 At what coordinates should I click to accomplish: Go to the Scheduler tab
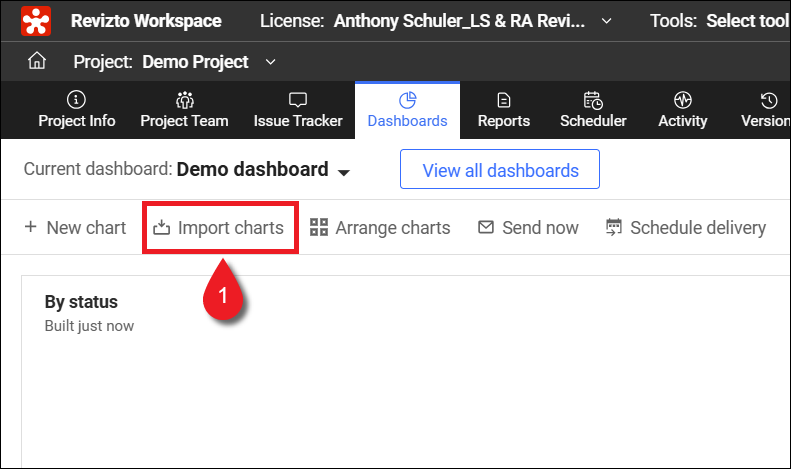593,110
